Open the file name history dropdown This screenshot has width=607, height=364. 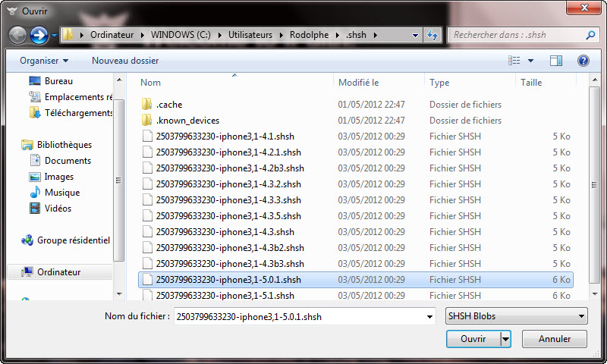[431, 316]
